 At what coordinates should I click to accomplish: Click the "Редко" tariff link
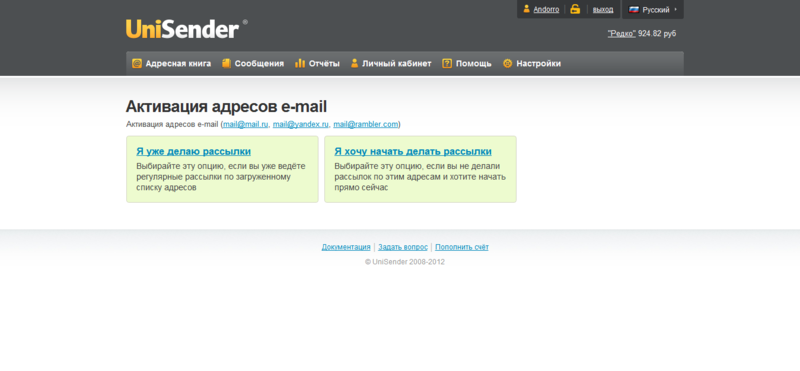click(621, 33)
